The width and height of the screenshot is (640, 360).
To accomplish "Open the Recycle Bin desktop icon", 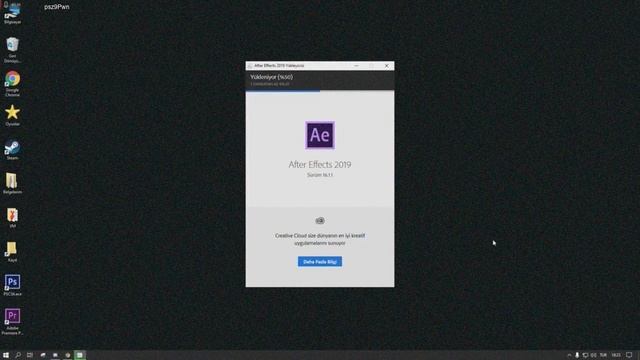I will (12, 50).
